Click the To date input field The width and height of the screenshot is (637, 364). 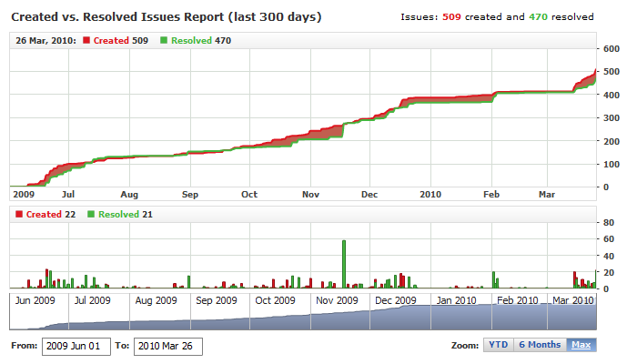coord(168,346)
